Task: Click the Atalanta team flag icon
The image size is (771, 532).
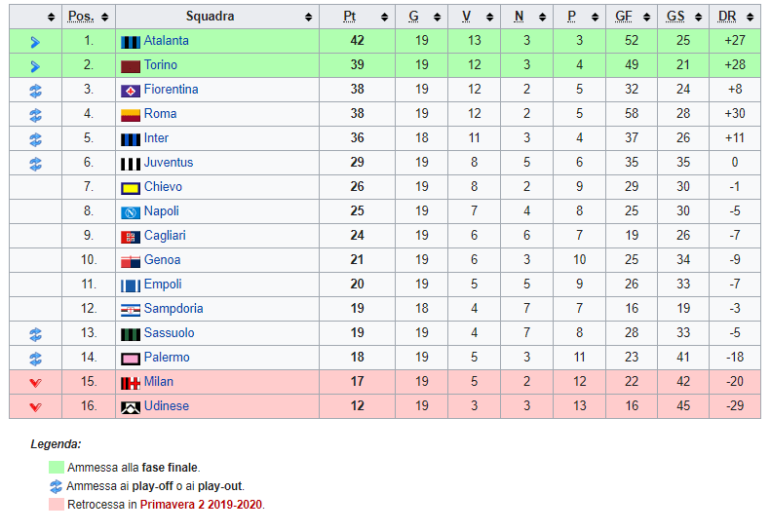Action: coord(131,42)
